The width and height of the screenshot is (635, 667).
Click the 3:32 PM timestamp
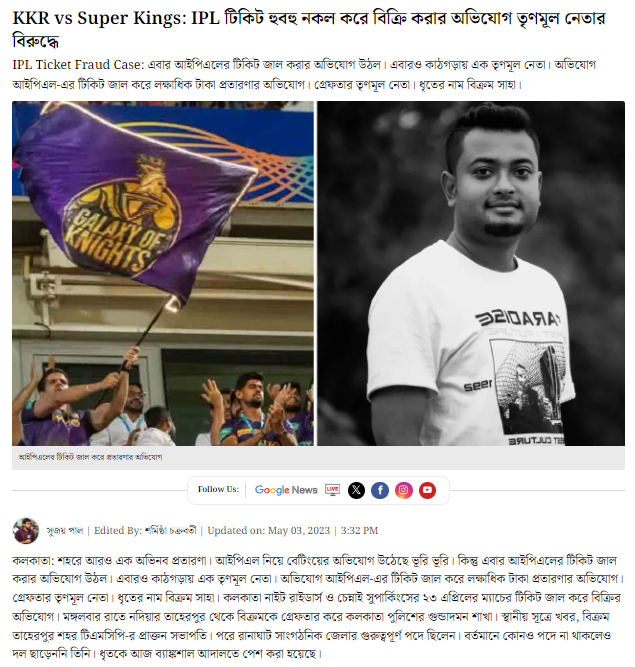(359, 530)
